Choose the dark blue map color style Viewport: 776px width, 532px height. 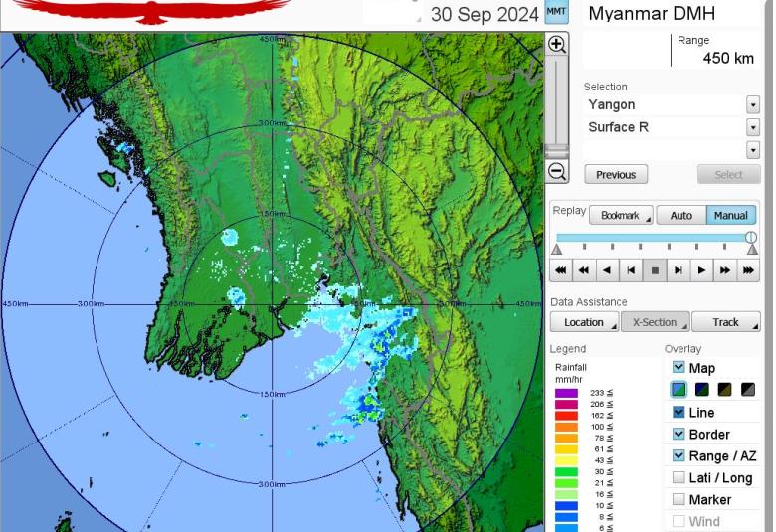(702, 390)
